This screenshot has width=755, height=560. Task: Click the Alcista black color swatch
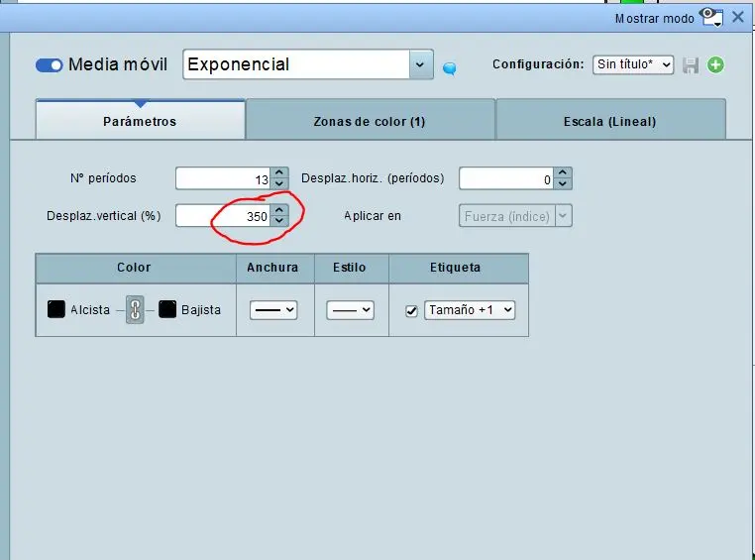click(56, 309)
